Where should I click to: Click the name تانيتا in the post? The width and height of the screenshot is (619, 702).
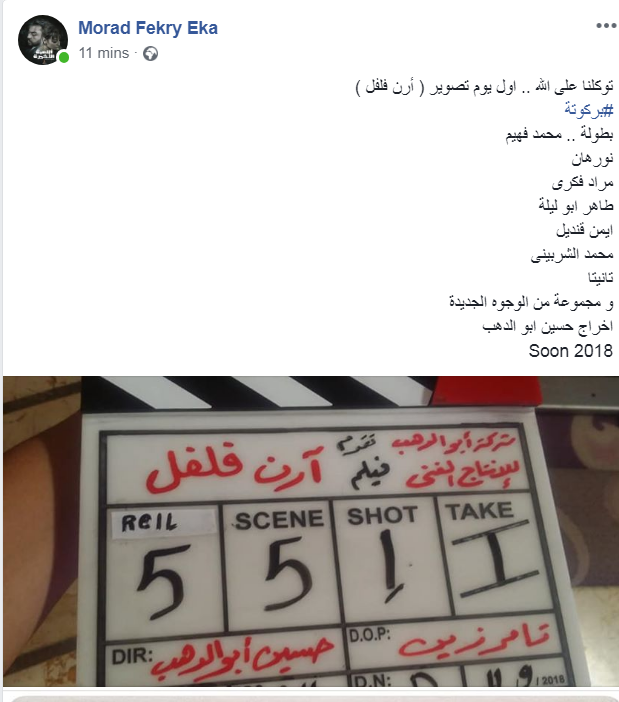point(600,278)
